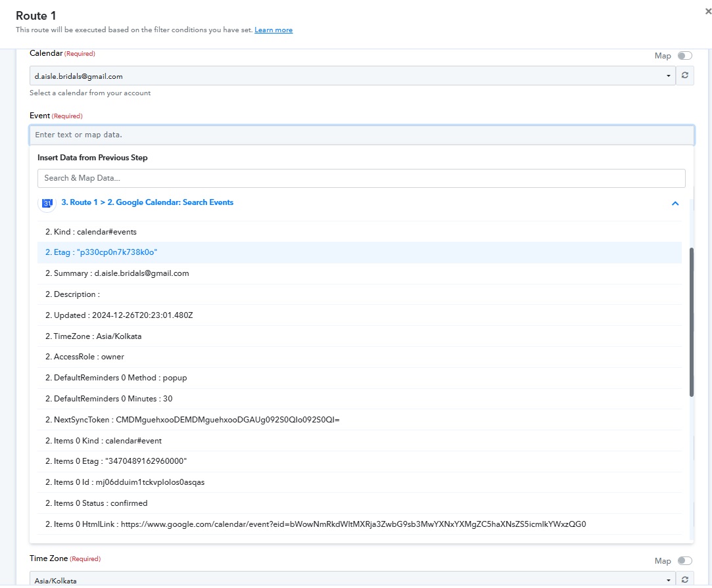Enable the Map switch for Time Zone

(x=684, y=560)
